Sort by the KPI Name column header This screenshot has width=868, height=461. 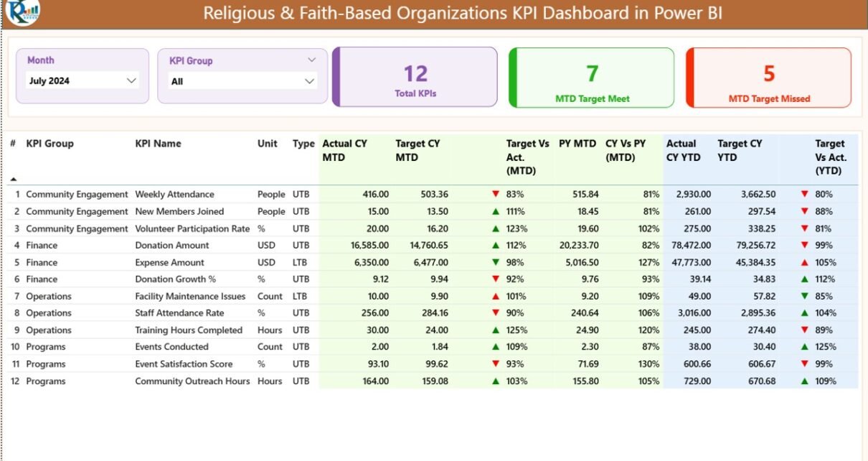click(x=158, y=144)
